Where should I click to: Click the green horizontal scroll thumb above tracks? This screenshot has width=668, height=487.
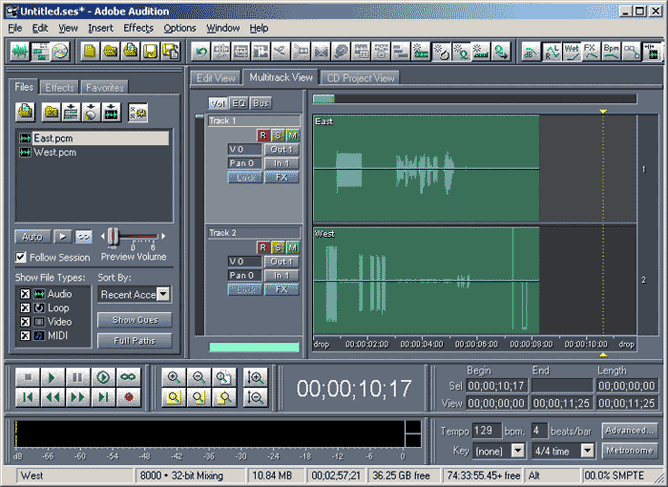coord(324,99)
